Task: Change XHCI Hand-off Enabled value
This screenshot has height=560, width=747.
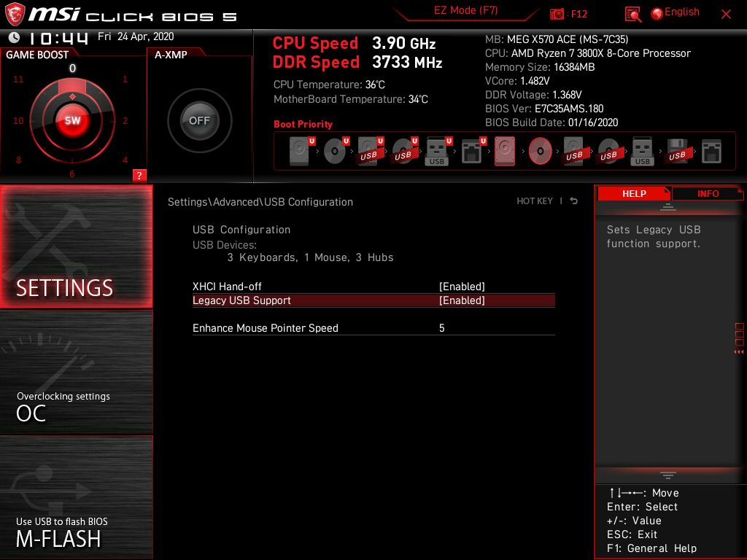Action: coord(462,286)
